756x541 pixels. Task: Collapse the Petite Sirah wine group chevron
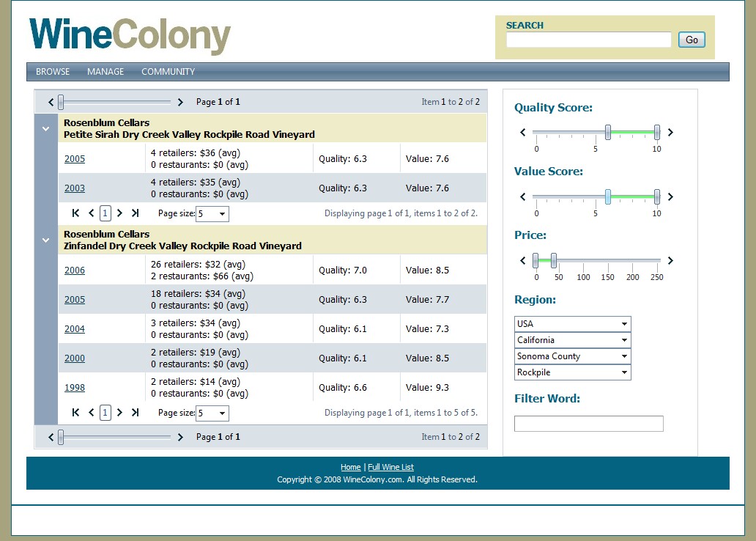46,129
